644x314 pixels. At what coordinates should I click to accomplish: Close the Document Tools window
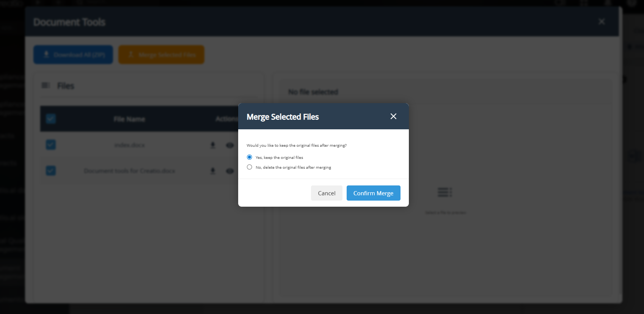[602, 22]
